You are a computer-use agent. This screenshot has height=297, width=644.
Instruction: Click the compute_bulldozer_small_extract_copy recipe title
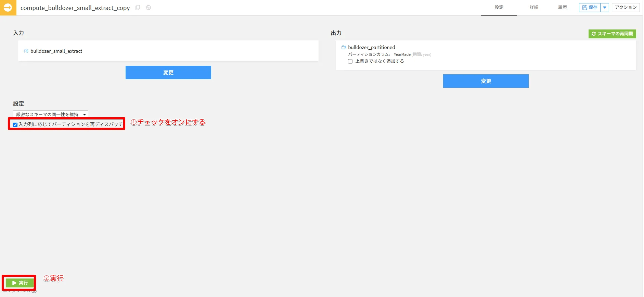click(x=75, y=8)
